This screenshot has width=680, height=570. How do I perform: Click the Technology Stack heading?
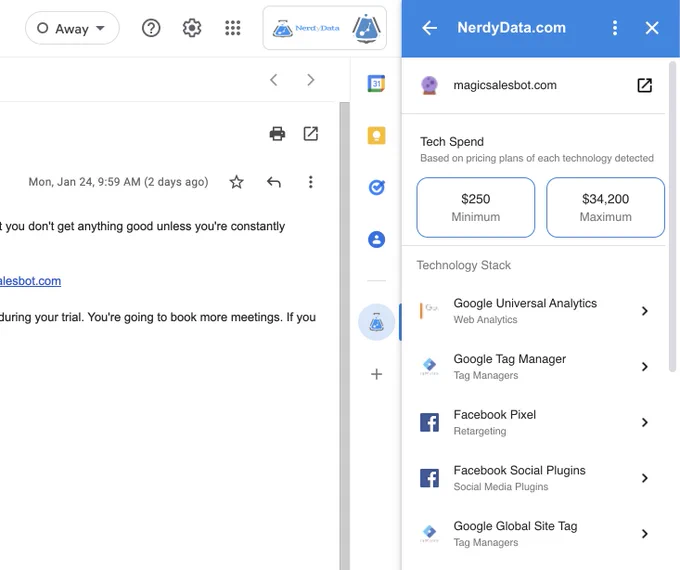pyautogui.click(x=464, y=265)
